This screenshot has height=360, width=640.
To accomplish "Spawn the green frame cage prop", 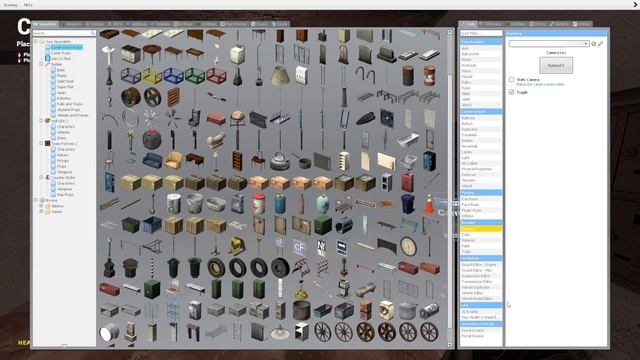I will pos(195,75).
